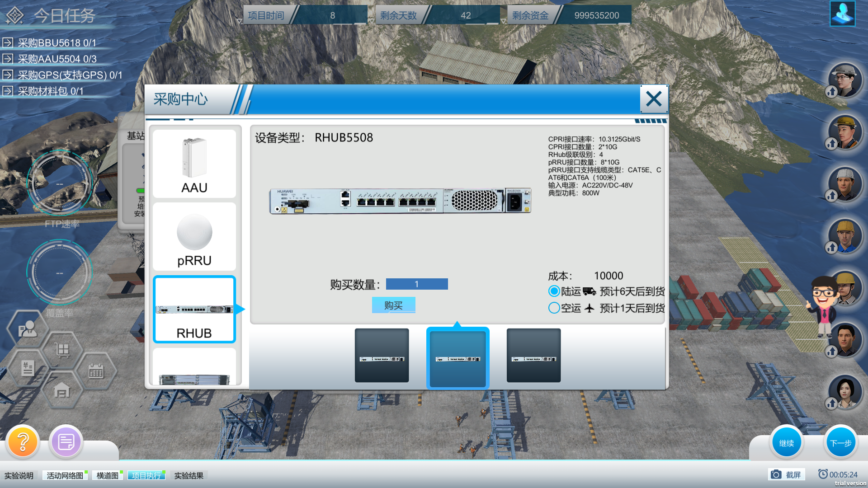This screenshot has height=488, width=868.
Task: Select land transport shipping option
Action: tap(554, 291)
